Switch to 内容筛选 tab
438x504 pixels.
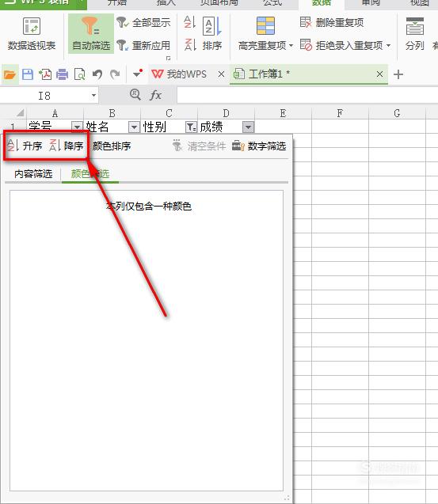coord(33,174)
